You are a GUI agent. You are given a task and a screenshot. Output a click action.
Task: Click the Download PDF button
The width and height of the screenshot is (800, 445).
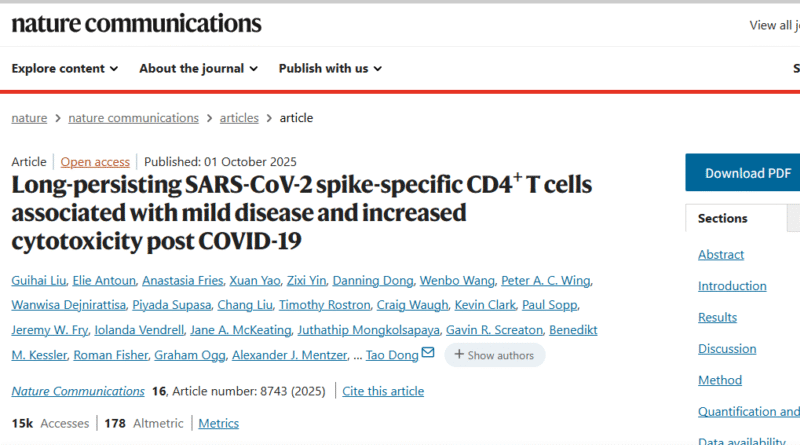click(x=746, y=173)
